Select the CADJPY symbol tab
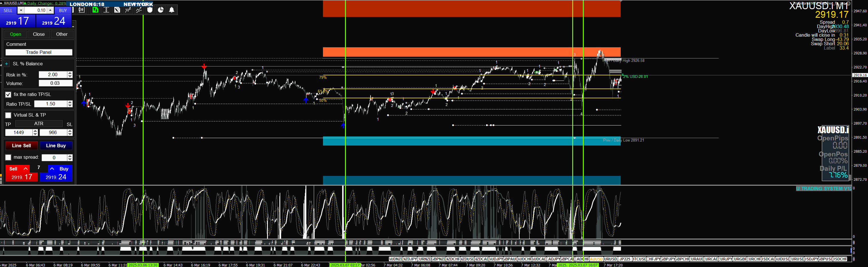This screenshot has width=868, height=267. (553, 259)
